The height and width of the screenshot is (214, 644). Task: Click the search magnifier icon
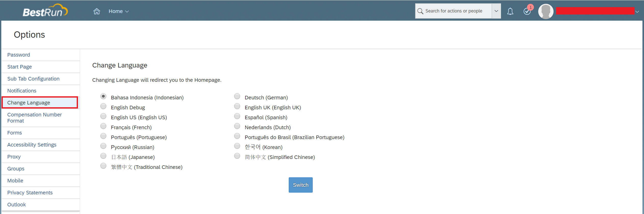420,11
